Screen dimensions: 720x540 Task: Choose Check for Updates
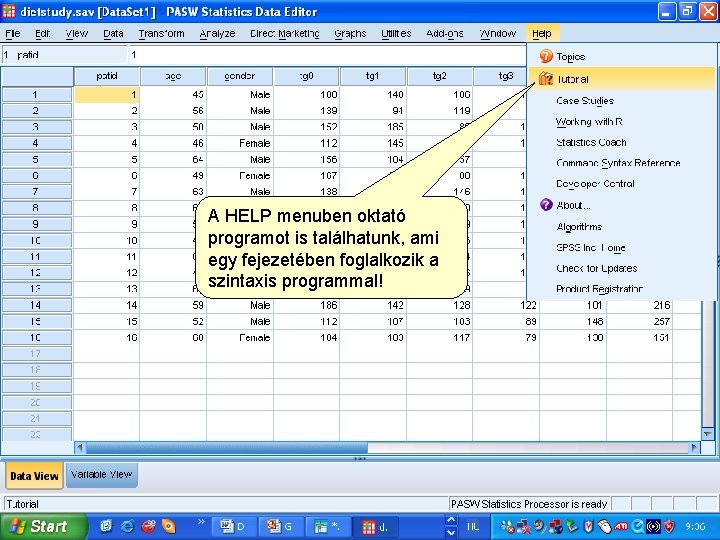[x=596, y=268]
